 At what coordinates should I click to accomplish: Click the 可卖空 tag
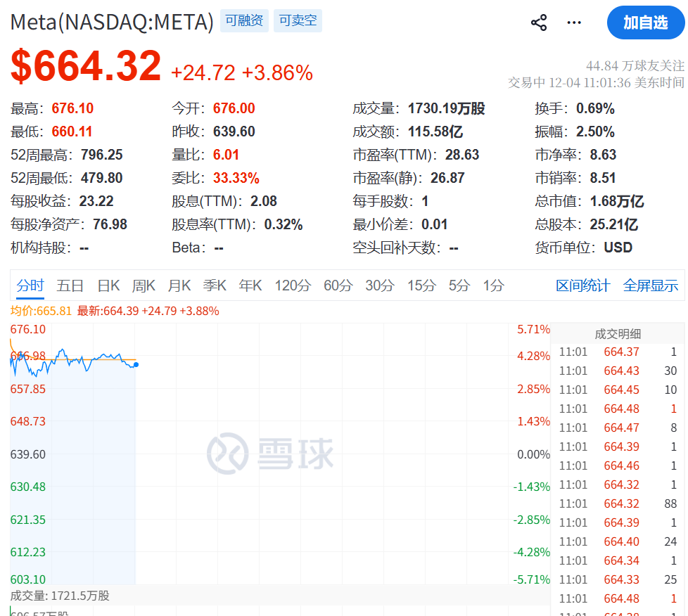coord(298,21)
